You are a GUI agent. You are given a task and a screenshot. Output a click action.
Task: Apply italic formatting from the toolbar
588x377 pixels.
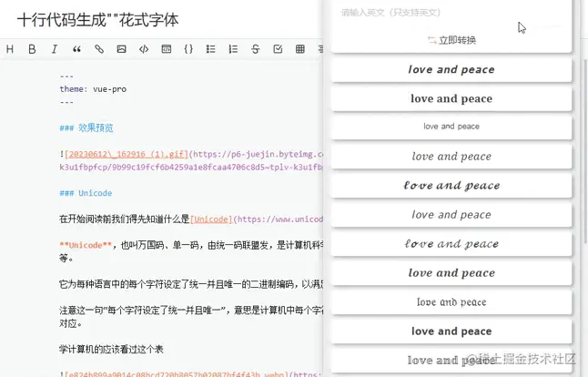coord(55,49)
